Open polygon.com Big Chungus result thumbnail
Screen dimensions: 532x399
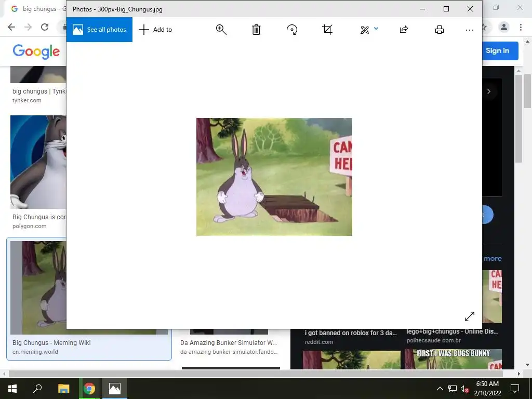[38, 162]
